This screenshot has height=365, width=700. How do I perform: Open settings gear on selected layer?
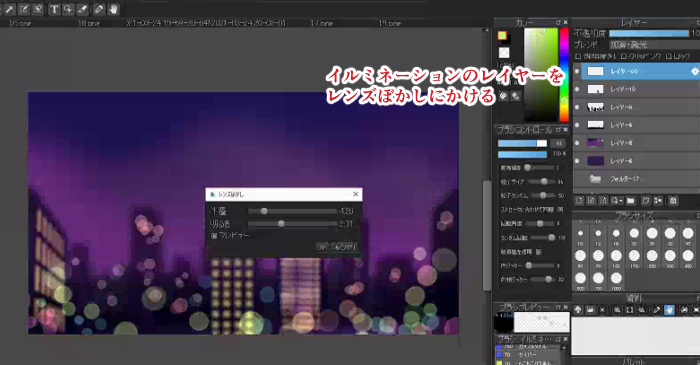pyautogui.click(x=694, y=71)
